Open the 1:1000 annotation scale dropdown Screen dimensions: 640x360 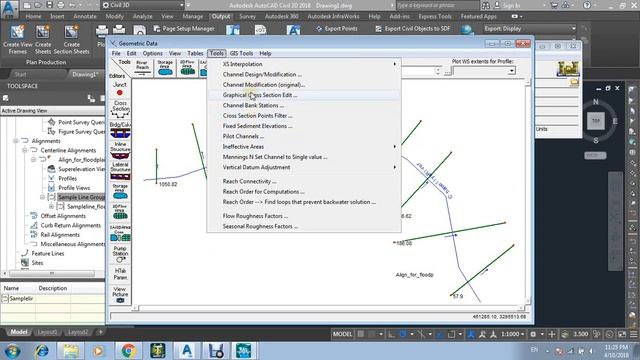512,334
